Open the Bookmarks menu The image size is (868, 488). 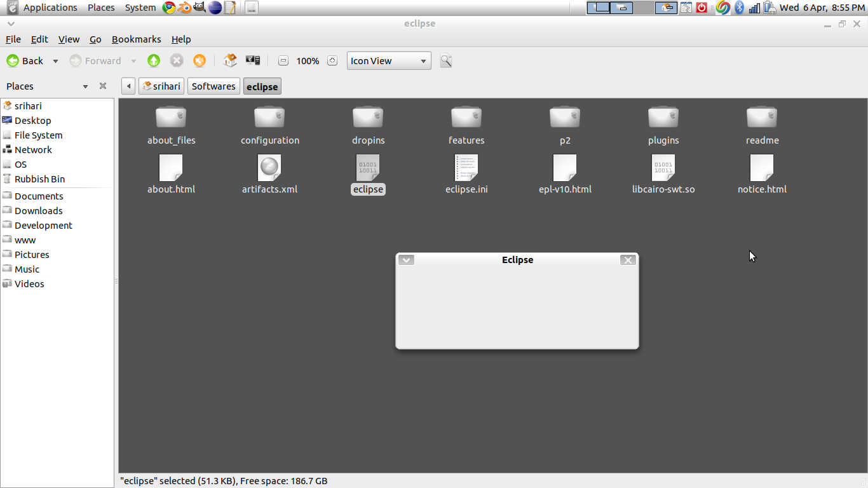point(137,39)
